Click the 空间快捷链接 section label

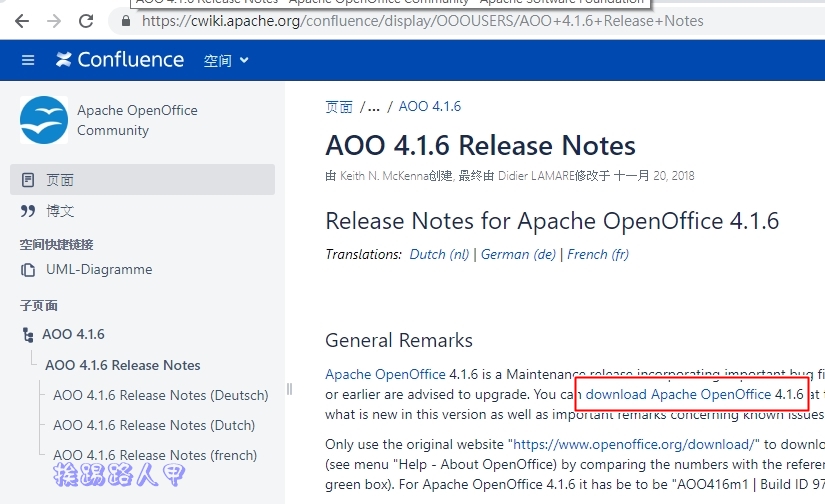[x=56, y=245]
